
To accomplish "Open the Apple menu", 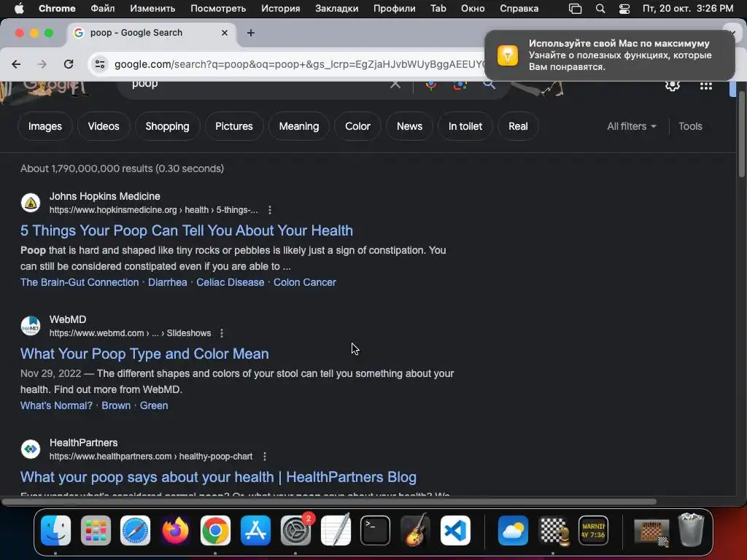I will click(x=19, y=9).
